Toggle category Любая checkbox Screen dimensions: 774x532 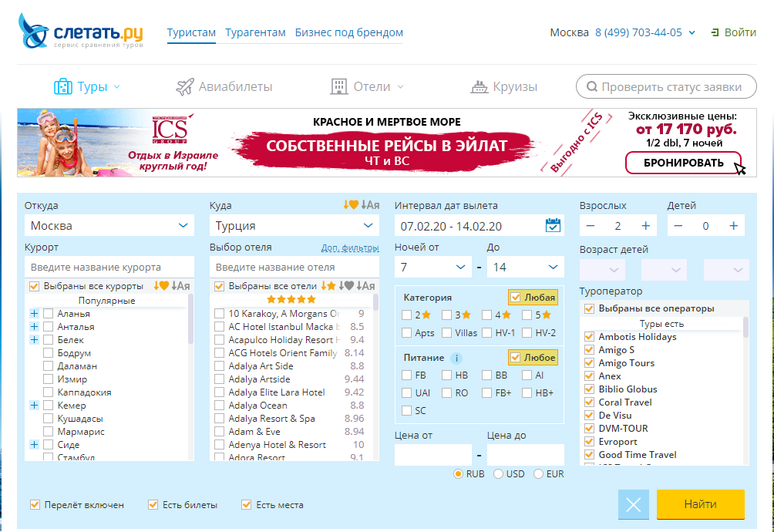coord(515,297)
